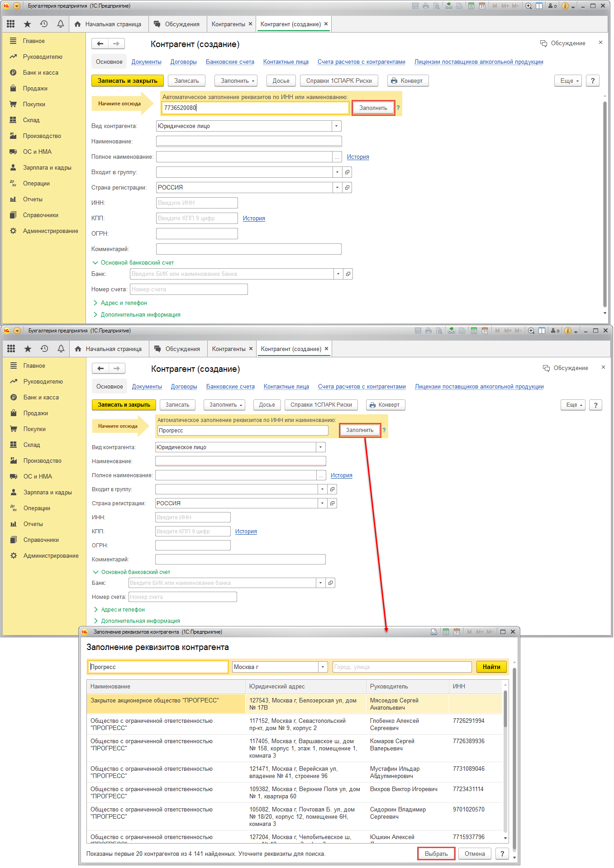This screenshot has width=614, height=868.
Task: Focus ОГРН input in the Прогресс window
Action: 193,545
